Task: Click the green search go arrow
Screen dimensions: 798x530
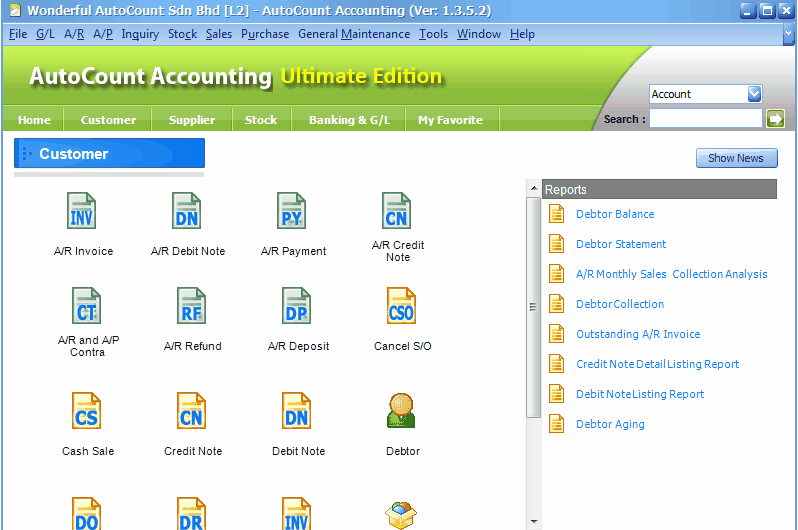Action: (775, 119)
